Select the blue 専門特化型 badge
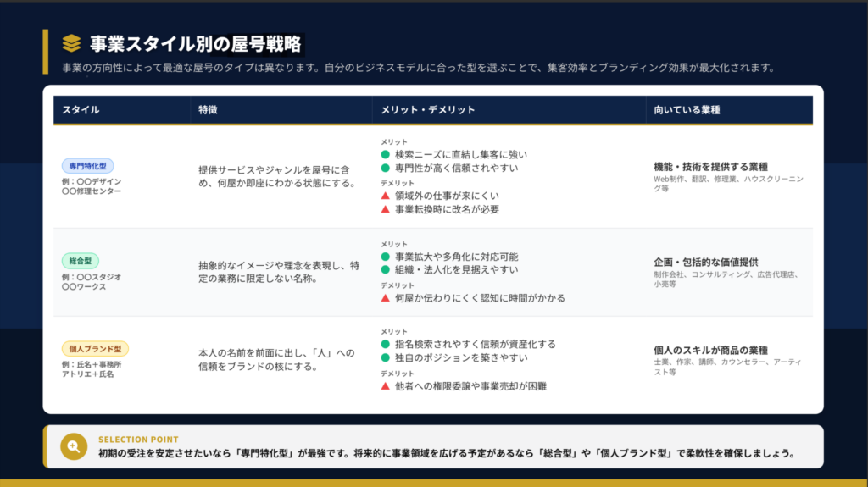The image size is (868, 487). tap(88, 166)
